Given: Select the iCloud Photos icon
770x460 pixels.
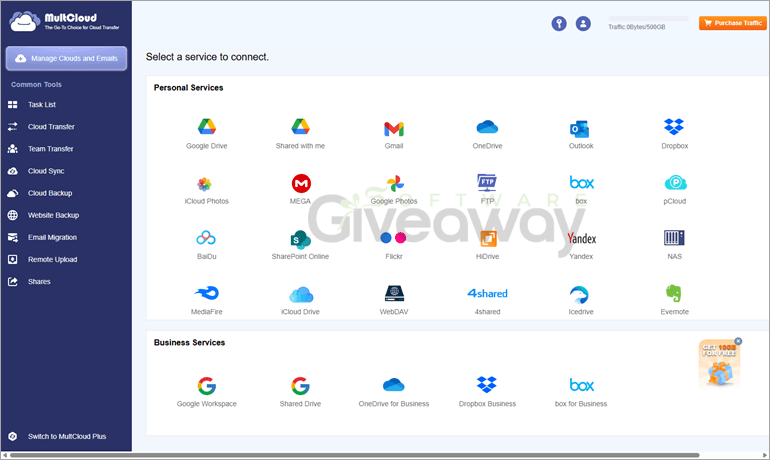Looking at the screenshot, I should (x=204, y=184).
